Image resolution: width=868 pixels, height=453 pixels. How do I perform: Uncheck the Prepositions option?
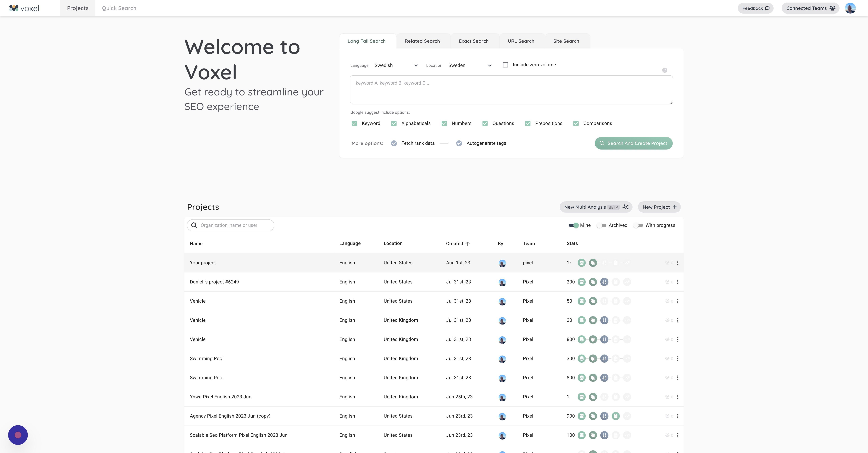(x=528, y=123)
